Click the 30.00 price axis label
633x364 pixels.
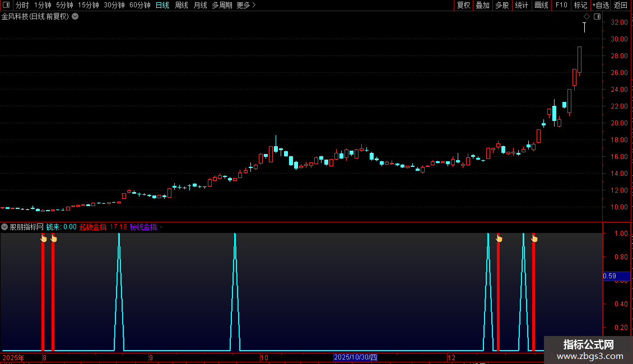pyautogui.click(x=619, y=39)
